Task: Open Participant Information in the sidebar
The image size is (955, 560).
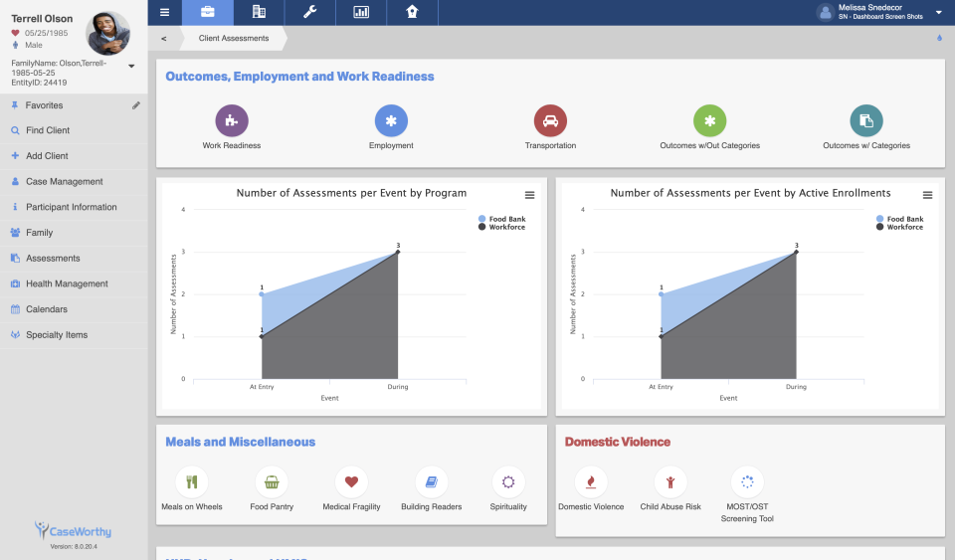Action: (x=73, y=207)
